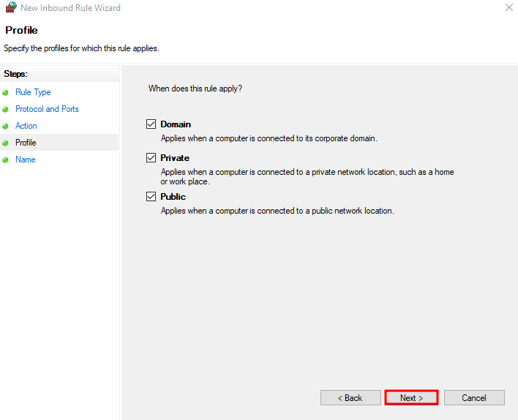The image size is (518, 420).
Task: Cancel the New Inbound Rule Wizard
Action: click(474, 398)
